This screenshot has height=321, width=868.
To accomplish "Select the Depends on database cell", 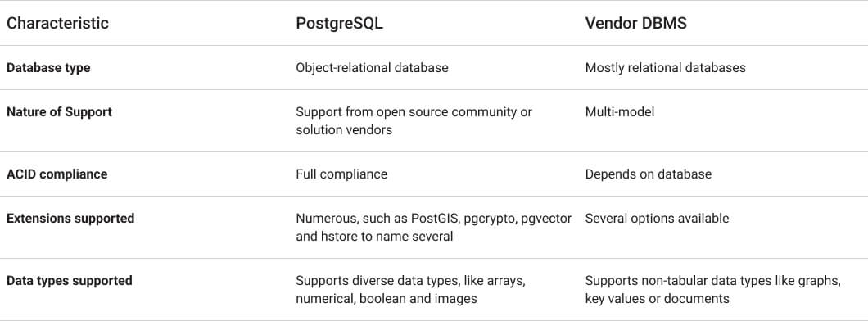I will tap(649, 174).
